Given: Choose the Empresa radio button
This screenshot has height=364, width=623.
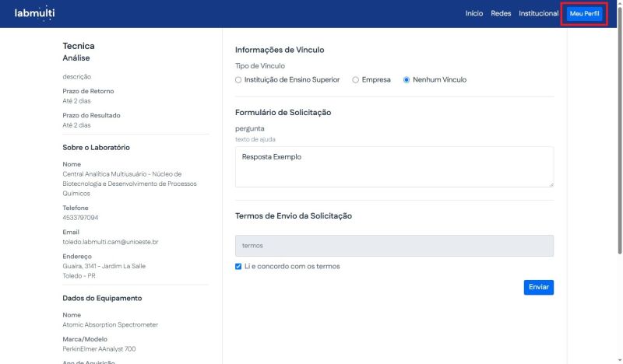Looking at the screenshot, I should pyautogui.click(x=356, y=80).
